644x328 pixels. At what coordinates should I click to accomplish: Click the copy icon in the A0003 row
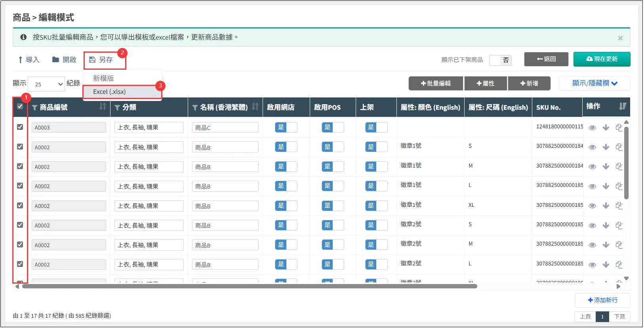[x=619, y=128]
